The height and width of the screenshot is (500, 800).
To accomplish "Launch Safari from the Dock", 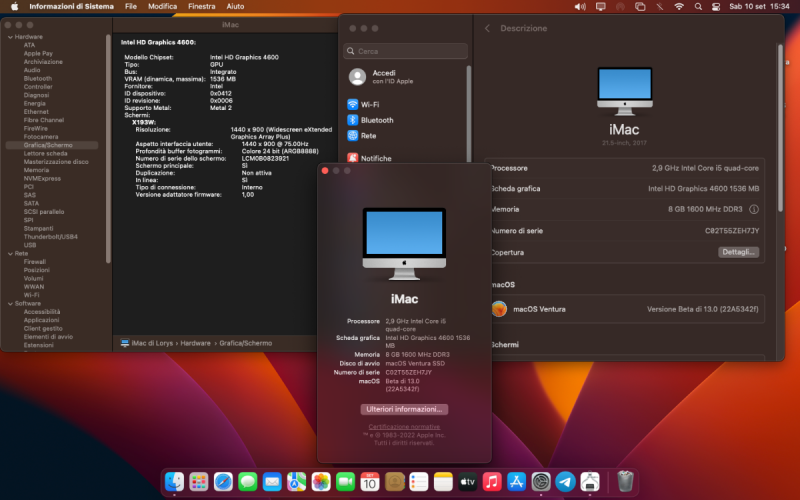I will click(223, 481).
